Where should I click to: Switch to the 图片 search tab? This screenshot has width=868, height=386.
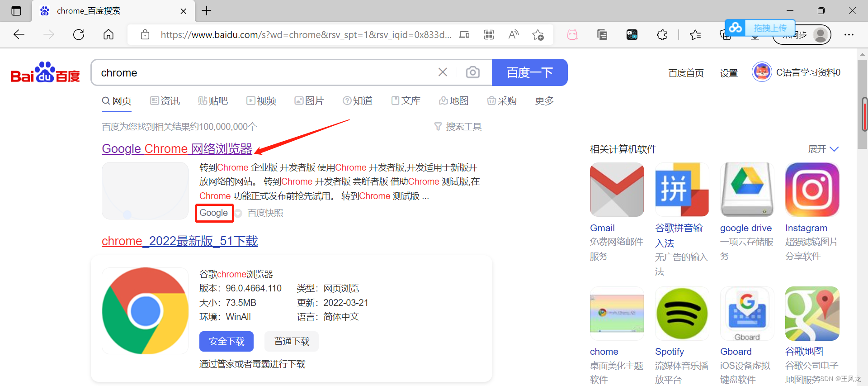pyautogui.click(x=309, y=101)
